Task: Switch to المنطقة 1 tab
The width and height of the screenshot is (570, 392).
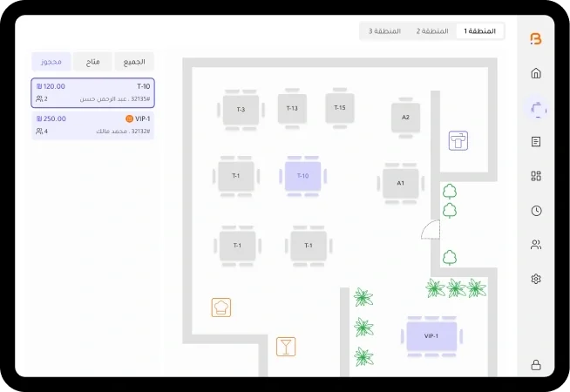Action: [480, 31]
